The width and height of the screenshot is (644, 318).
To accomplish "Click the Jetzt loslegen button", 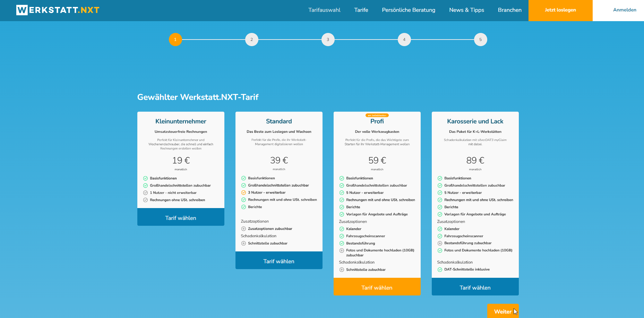I will coord(560,10).
